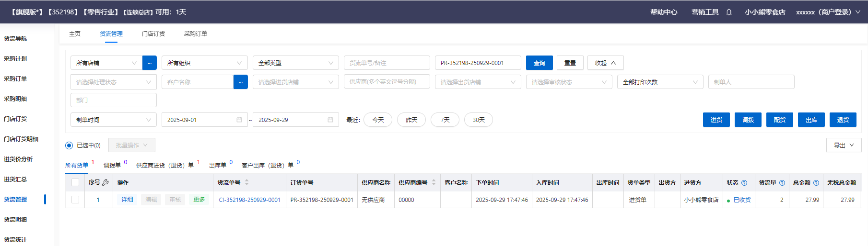
Task: Open order link CI-352198-250929-0001
Action: pos(249,200)
